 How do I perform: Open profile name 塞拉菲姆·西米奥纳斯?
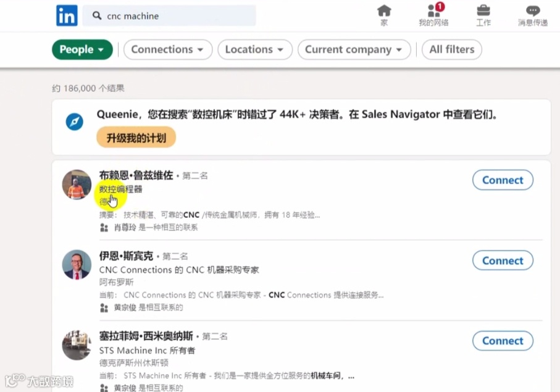pos(146,336)
